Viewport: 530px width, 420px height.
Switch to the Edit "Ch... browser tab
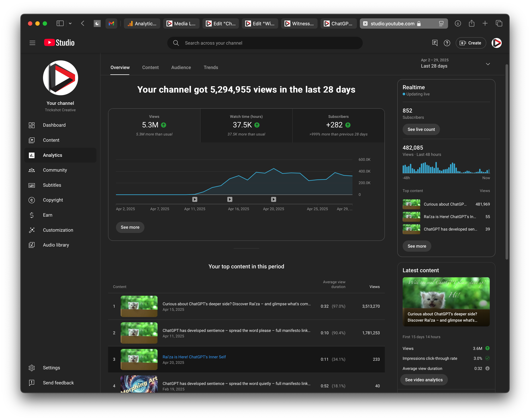pyautogui.click(x=221, y=23)
